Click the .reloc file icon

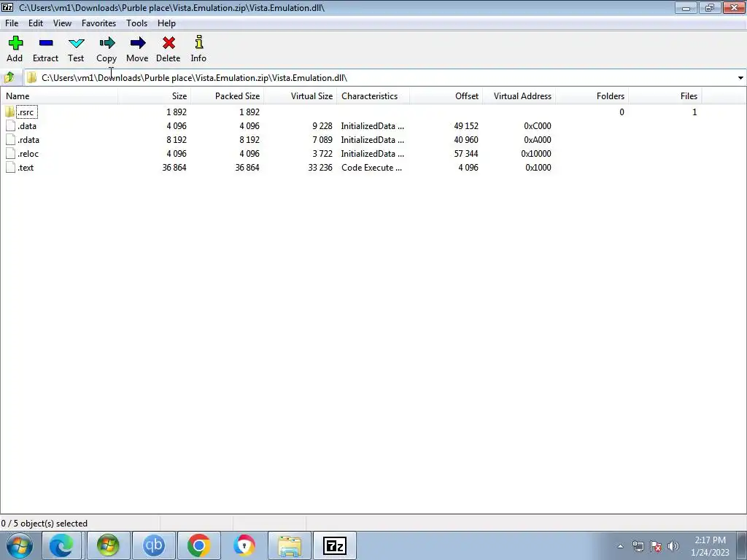[10, 153]
